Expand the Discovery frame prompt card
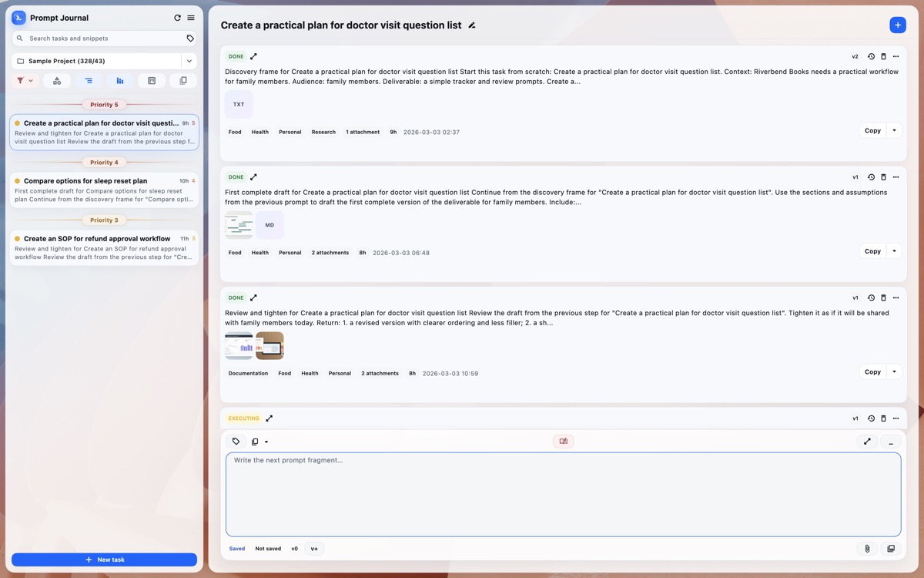Screen dimensions: 924x578 [254, 56]
